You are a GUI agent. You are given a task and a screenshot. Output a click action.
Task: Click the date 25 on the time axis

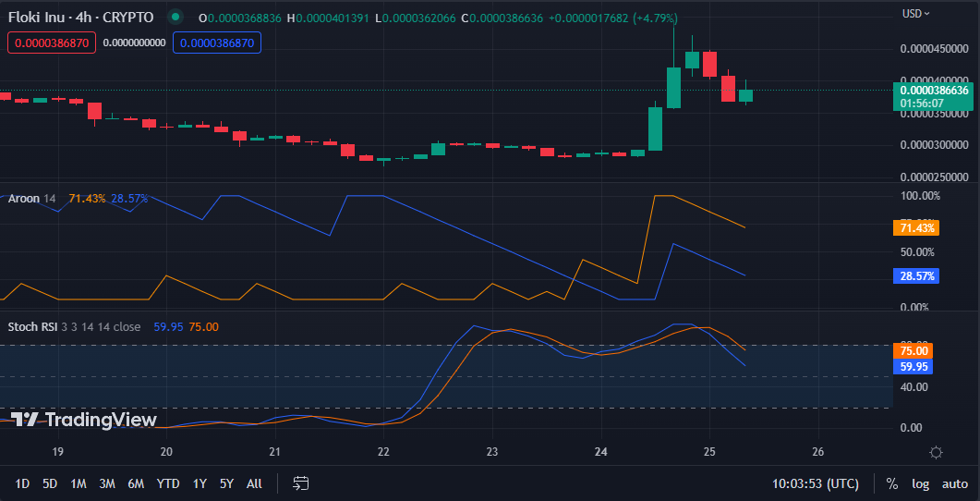pyautogui.click(x=709, y=452)
